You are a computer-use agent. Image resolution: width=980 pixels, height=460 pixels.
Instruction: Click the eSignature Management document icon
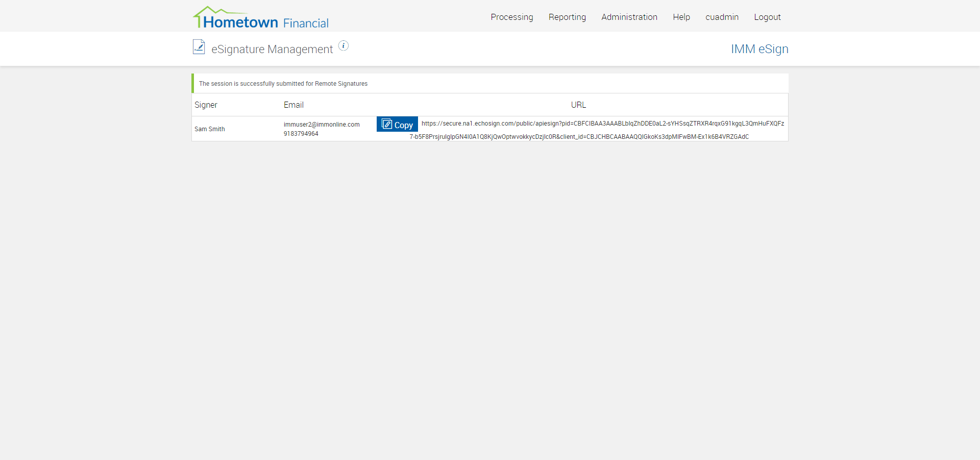199,47
